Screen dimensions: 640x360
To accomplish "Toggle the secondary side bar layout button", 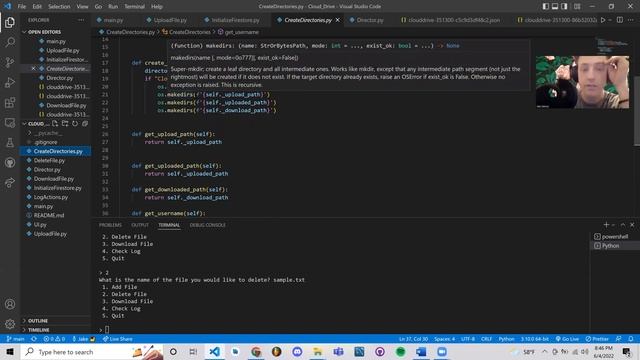I will (564, 7).
